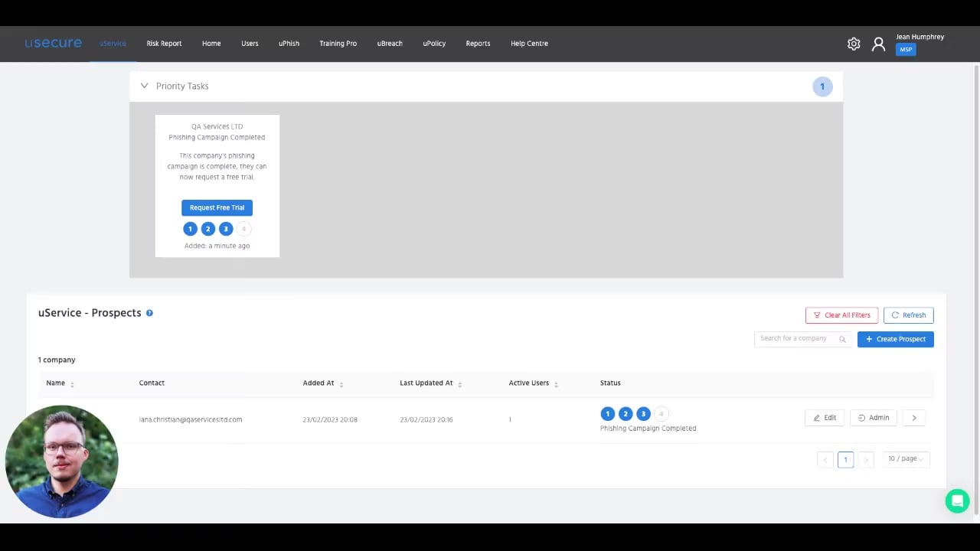Sort by Last Updated At column arrows
Screen dimensions: 980x551
point(459,384)
